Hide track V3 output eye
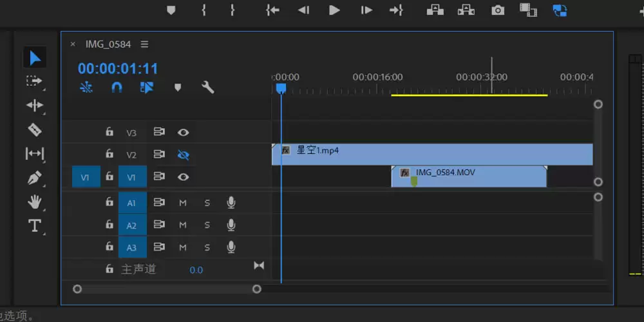This screenshot has height=322, width=644. pyautogui.click(x=183, y=132)
